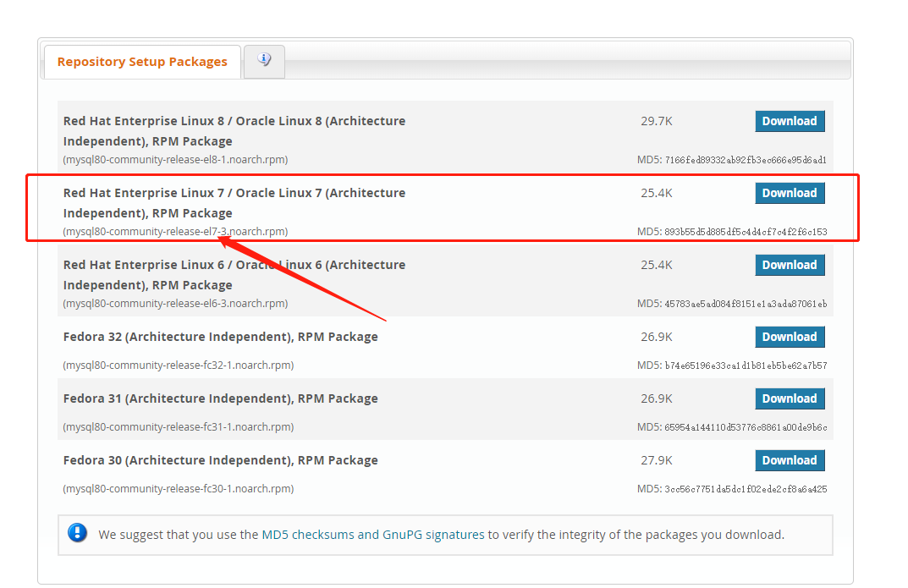Click the Fedora 31 package title
The image size is (908, 588).
click(x=220, y=398)
